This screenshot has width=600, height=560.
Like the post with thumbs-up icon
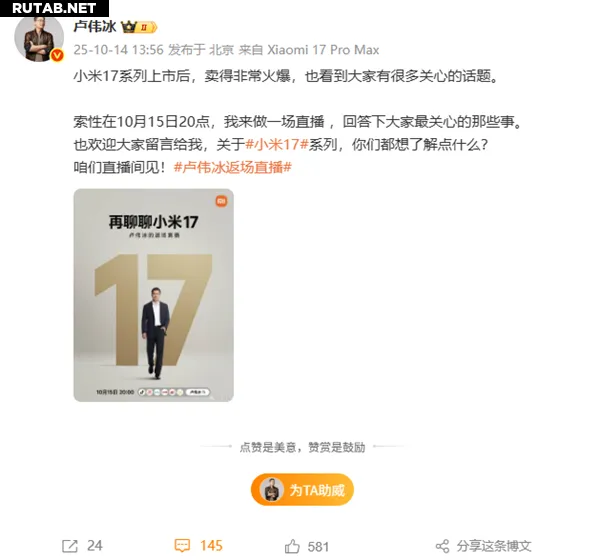(x=292, y=546)
